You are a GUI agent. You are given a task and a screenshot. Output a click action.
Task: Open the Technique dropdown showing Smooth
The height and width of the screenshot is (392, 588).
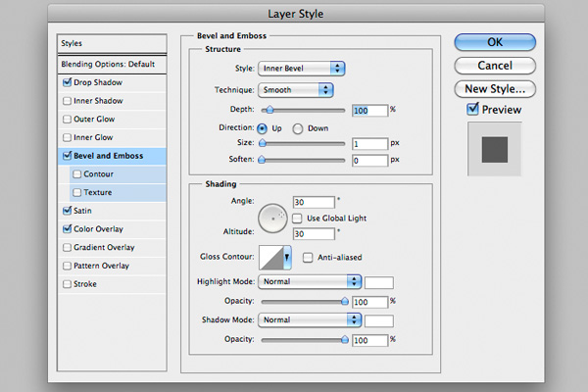point(296,89)
